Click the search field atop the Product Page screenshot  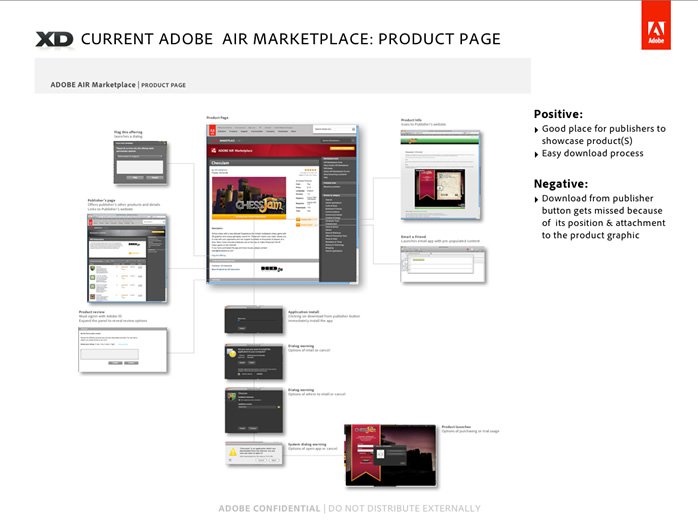click(334, 129)
